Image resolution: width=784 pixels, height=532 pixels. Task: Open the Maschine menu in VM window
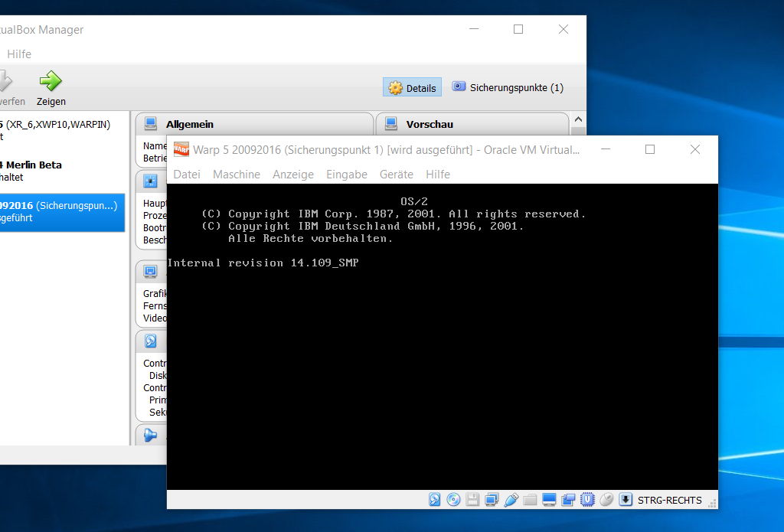click(x=237, y=175)
